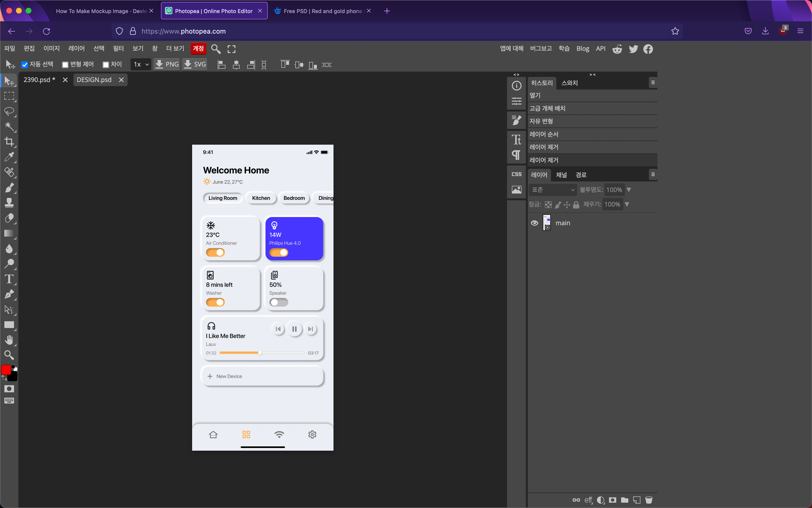Screen dimensions: 812x508
Task: Select the Clone Stamp tool
Action: pyautogui.click(x=9, y=203)
